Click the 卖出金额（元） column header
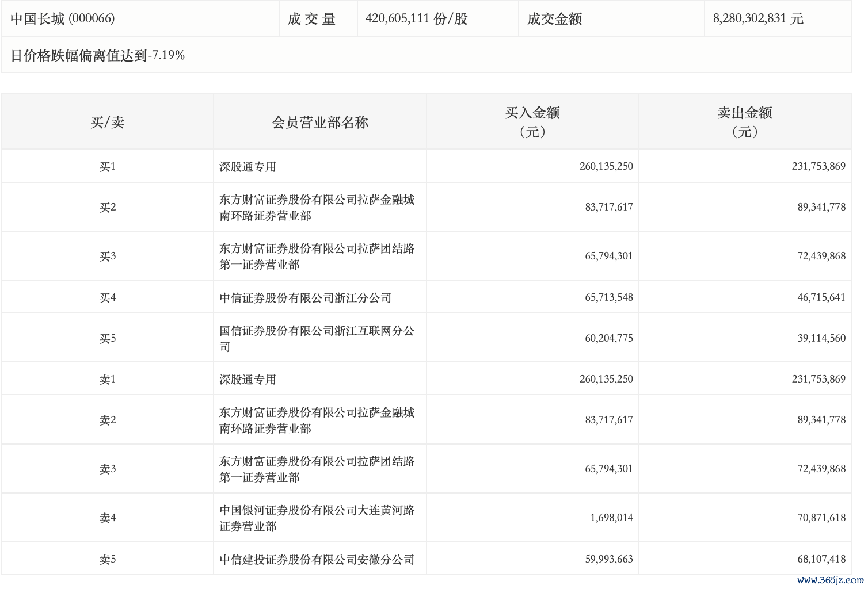 (x=745, y=122)
